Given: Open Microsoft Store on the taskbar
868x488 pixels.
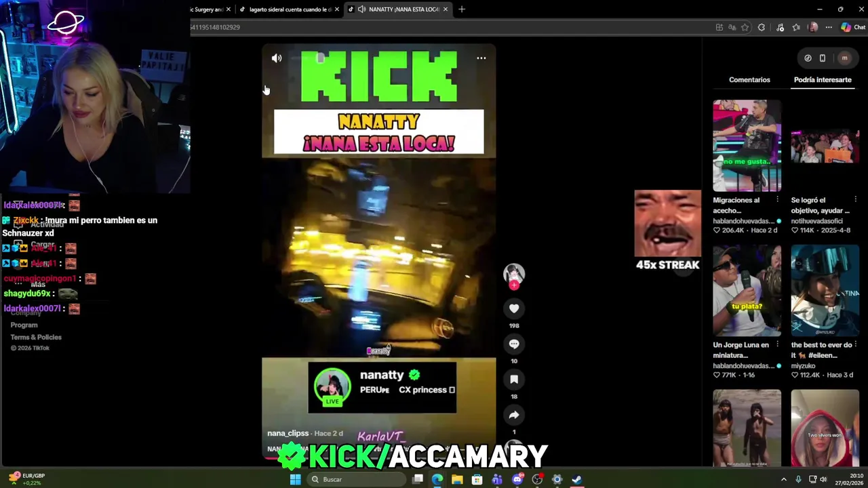Looking at the screenshot, I should click(x=477, y=479).
